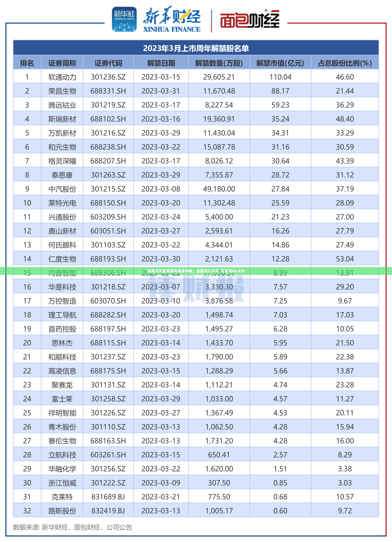The width and height of the screenshot is (392, 542).
Task: Click the 新华财经 Xinhua Finance logo
Action: point(172,19)
